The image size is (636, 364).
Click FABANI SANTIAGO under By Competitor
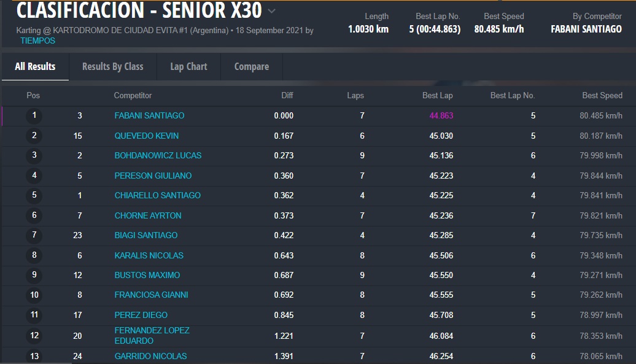(586, 29)
